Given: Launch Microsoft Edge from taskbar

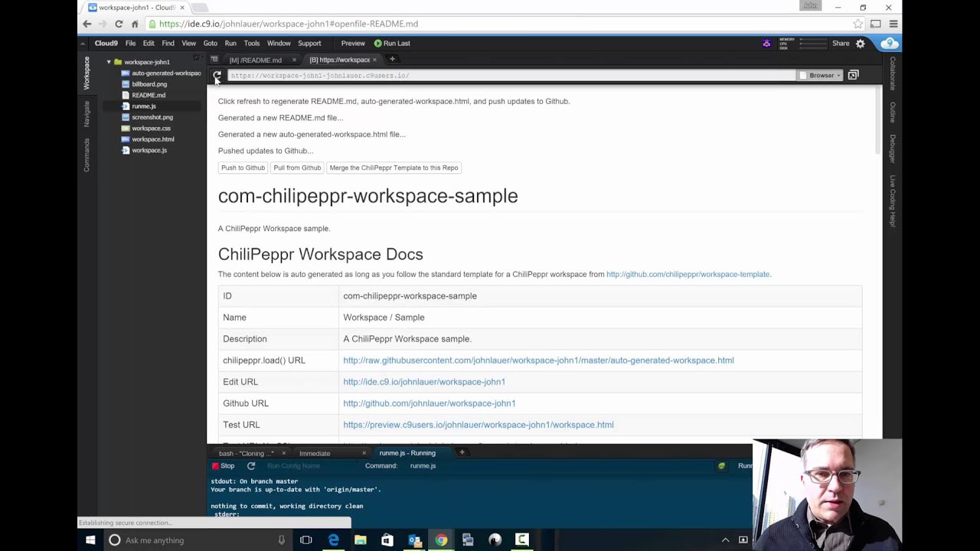Looking at the screenshot, I should (x=334, y=540).
